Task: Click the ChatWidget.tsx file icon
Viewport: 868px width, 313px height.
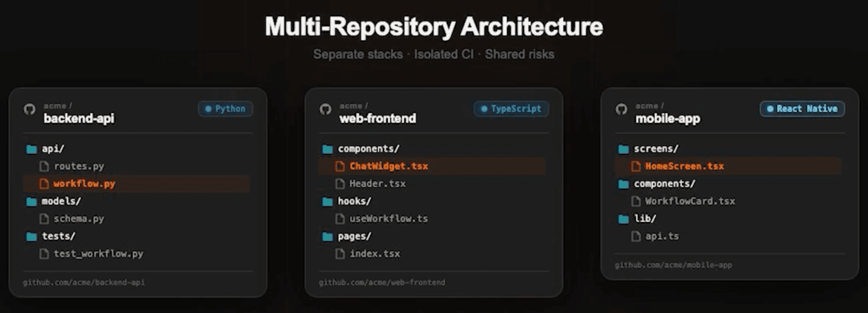Action: click(x=340, y=166)
